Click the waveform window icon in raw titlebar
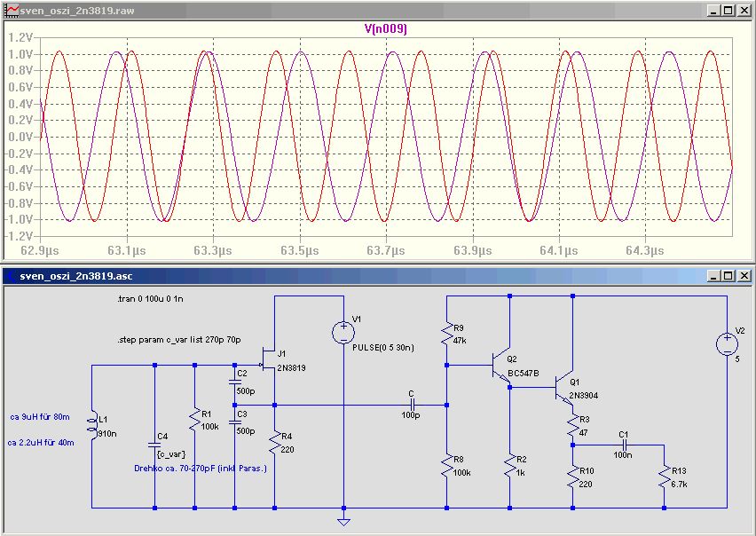The image size is (756, 536). pyautogui.click(x=12, y=11)
